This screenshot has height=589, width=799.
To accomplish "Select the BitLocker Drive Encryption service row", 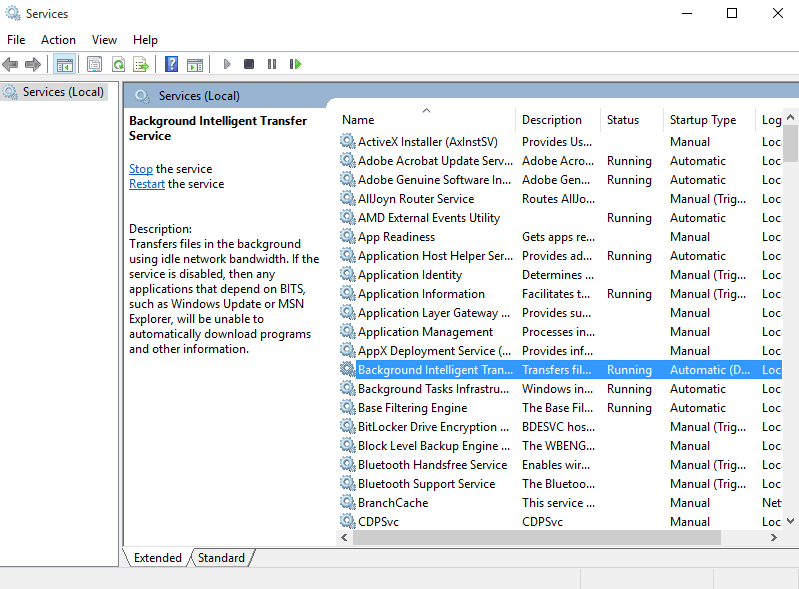I will click(427, 427).
